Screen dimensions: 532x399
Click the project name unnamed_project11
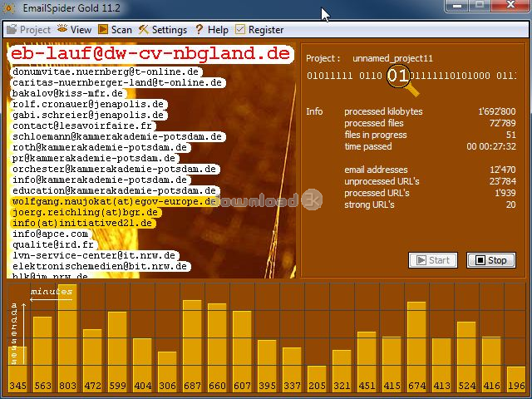tap(393, 58)
